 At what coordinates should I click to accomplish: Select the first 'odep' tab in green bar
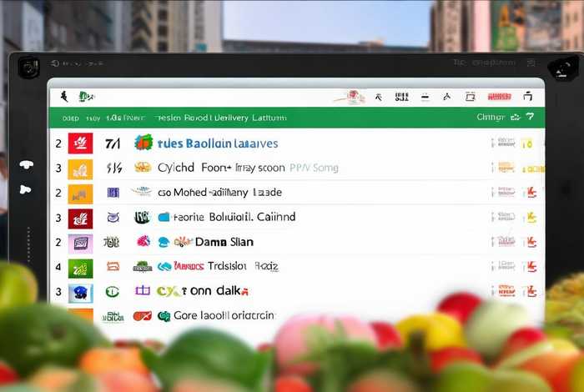click(x=70, y=118)
